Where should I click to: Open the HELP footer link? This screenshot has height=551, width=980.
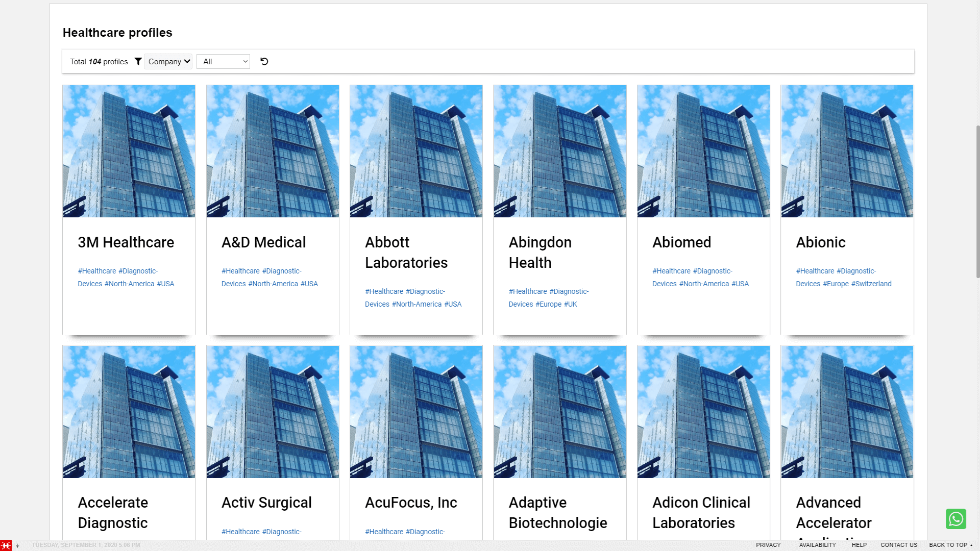tap(859, 545)
